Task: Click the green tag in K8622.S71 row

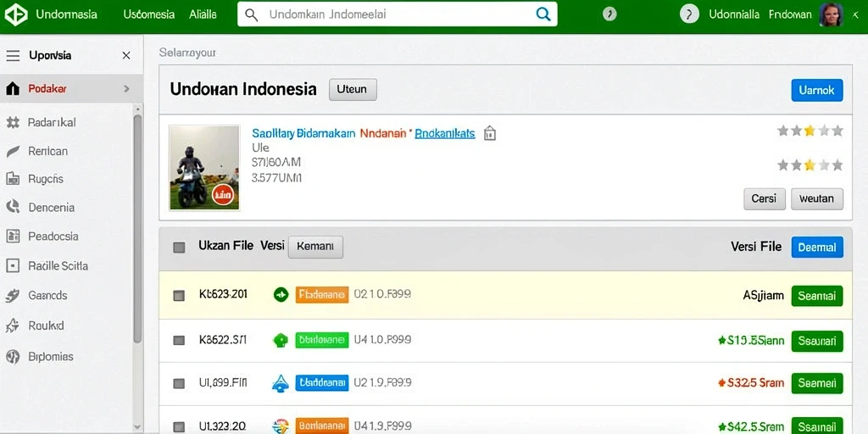Action: point(322,340)
